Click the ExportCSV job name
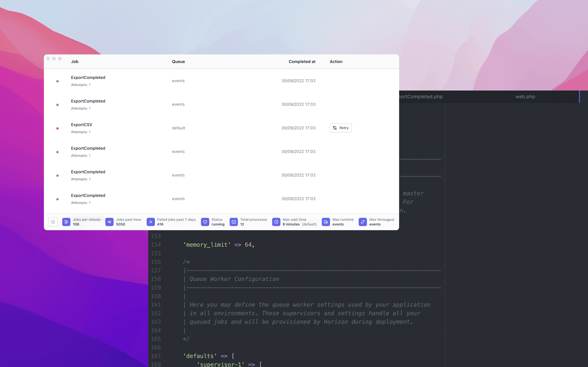The width and height of the screenshot is (588, 367). pyautogui.click(x=82, y=125)
